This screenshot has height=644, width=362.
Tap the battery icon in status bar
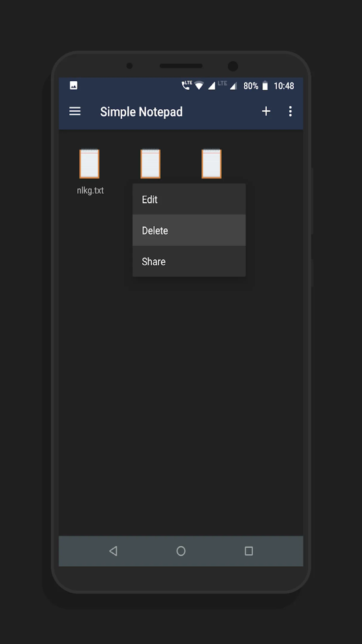pos(265,86)
